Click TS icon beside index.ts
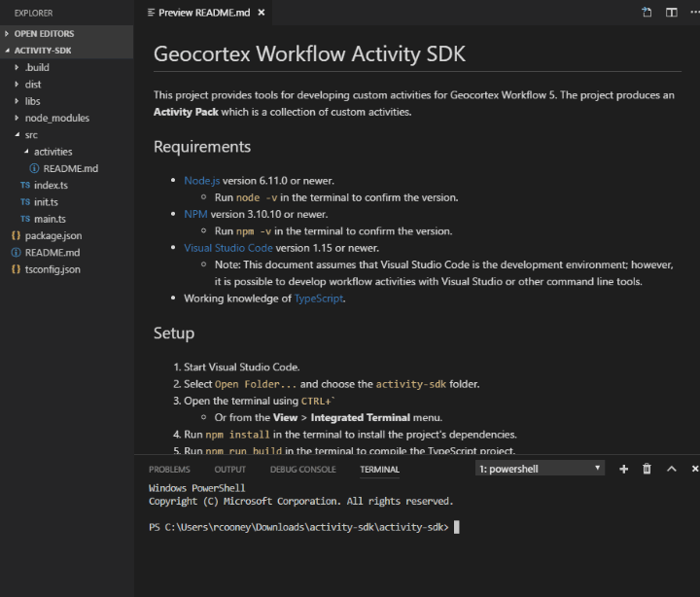 pos(25,186)
